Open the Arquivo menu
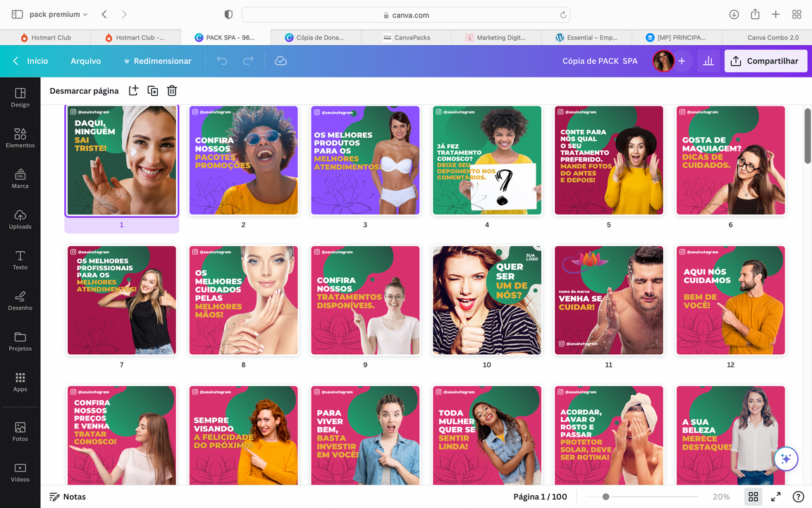This screenshot has width=812, height=508. click(85, 61)
